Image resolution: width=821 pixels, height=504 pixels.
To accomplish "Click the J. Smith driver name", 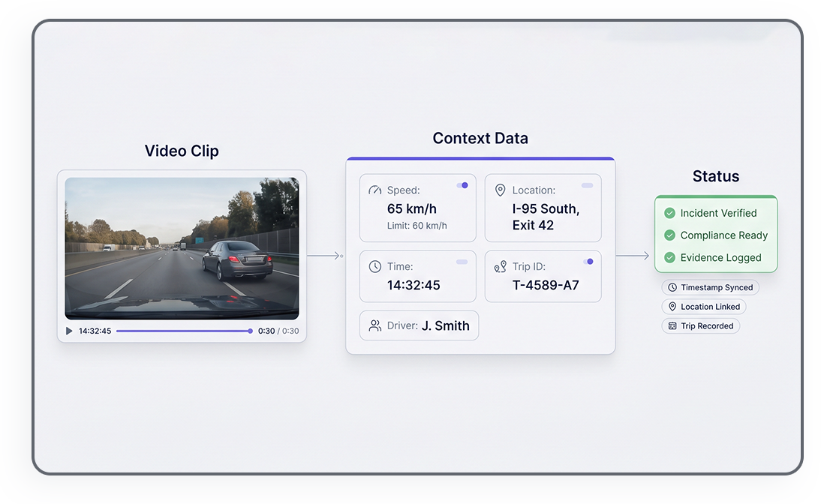I will 446,325.
